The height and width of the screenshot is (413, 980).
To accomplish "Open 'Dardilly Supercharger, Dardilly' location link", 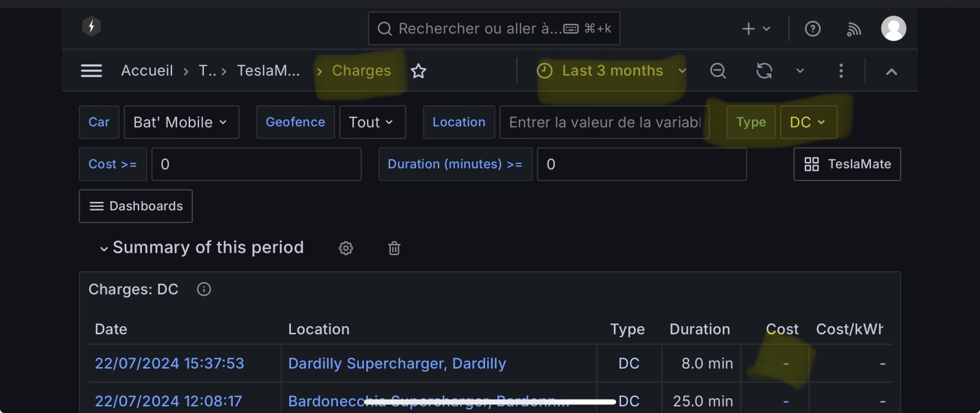I will click(397, 363).
